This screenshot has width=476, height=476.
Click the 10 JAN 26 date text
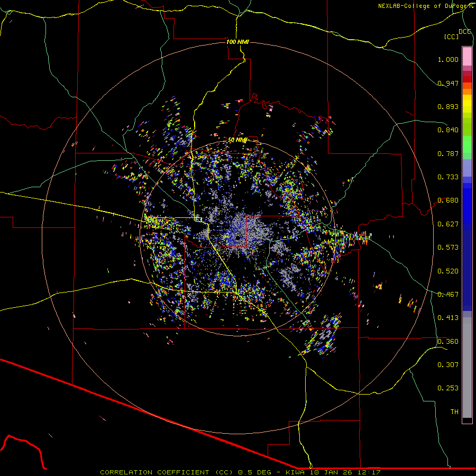click(x=332, y=472)
